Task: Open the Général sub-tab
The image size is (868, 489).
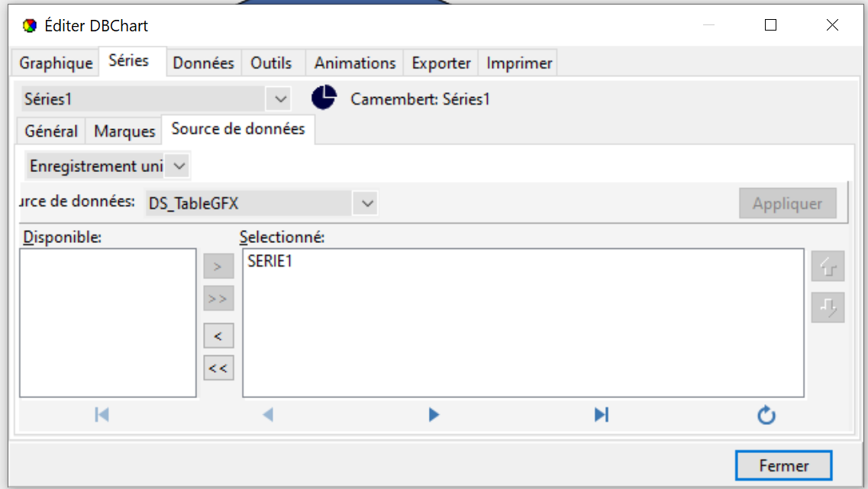Action: [x=51, y=131]
